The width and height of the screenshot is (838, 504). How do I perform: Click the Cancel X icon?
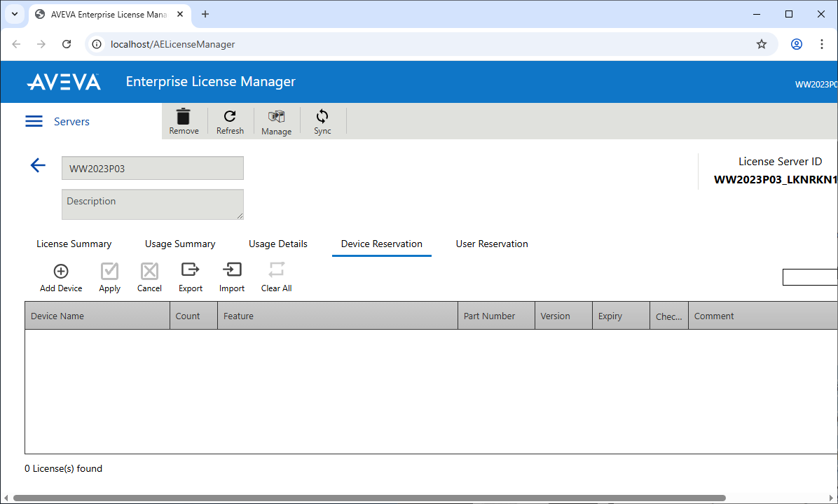tap(150, 271)
